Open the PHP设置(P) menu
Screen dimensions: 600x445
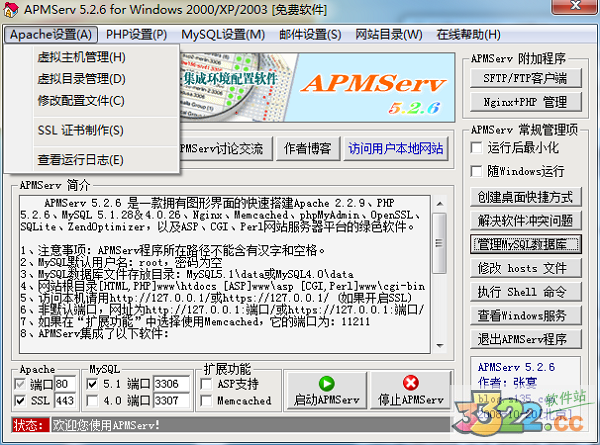pyautogui.click(x=136, y=35)
